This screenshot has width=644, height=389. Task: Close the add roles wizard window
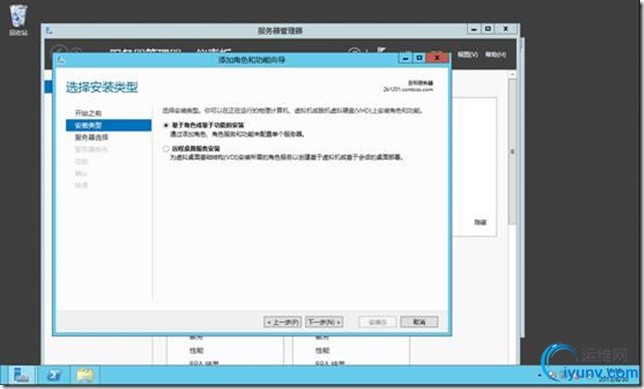pos(437,58)
